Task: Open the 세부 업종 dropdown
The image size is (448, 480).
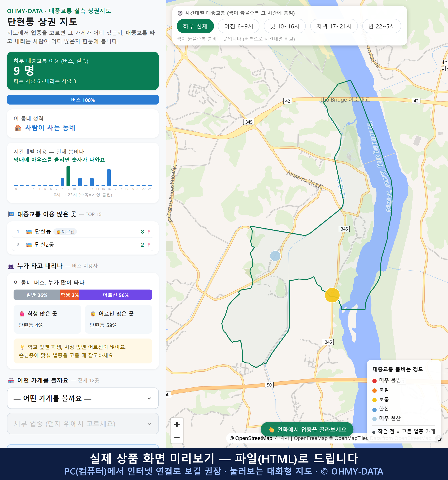Action: (83, 424)
